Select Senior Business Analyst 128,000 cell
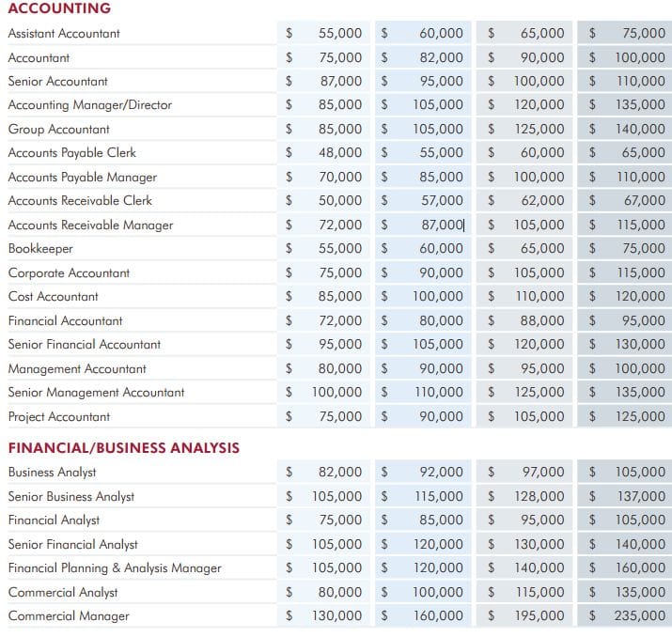 tap(524, 496)
